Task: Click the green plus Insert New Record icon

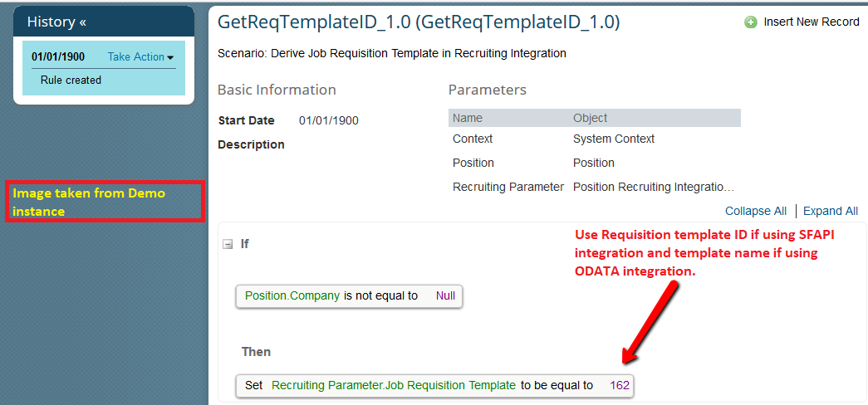Action: tap(751, 22)
